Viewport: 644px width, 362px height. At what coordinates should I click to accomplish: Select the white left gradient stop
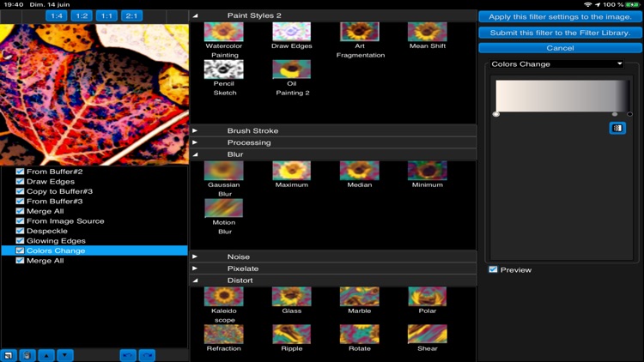[496, 114]
